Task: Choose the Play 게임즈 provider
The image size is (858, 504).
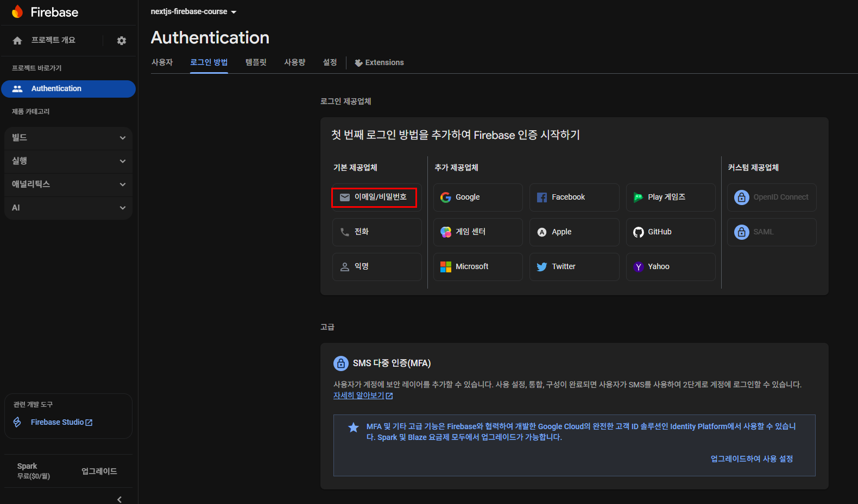Action: point(670,197)
